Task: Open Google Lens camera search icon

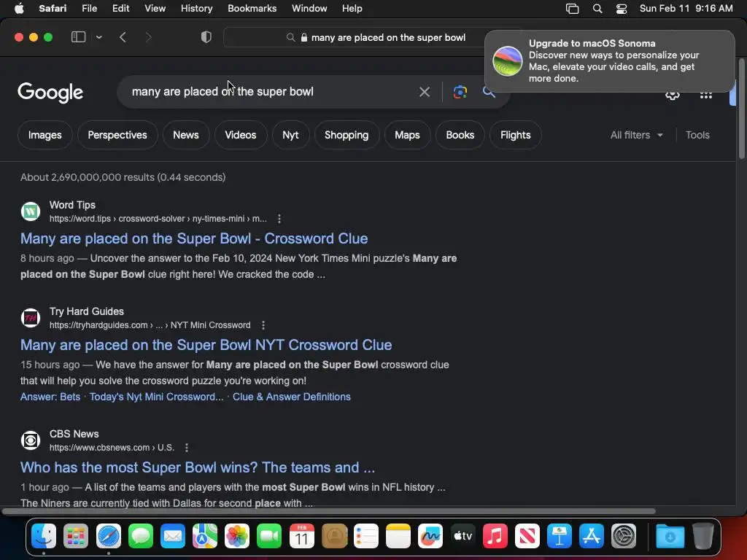Action: pos(460,91)
